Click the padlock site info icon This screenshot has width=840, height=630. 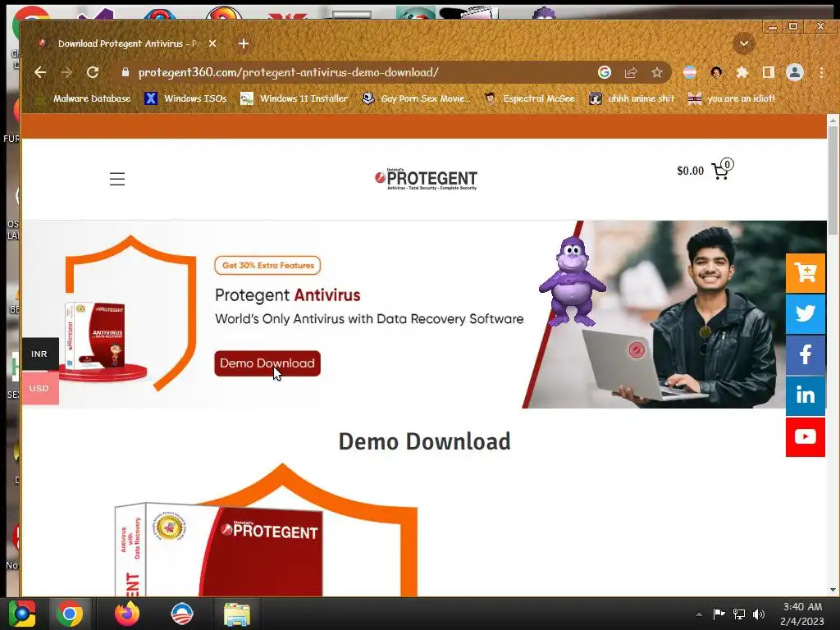point(126,72)
